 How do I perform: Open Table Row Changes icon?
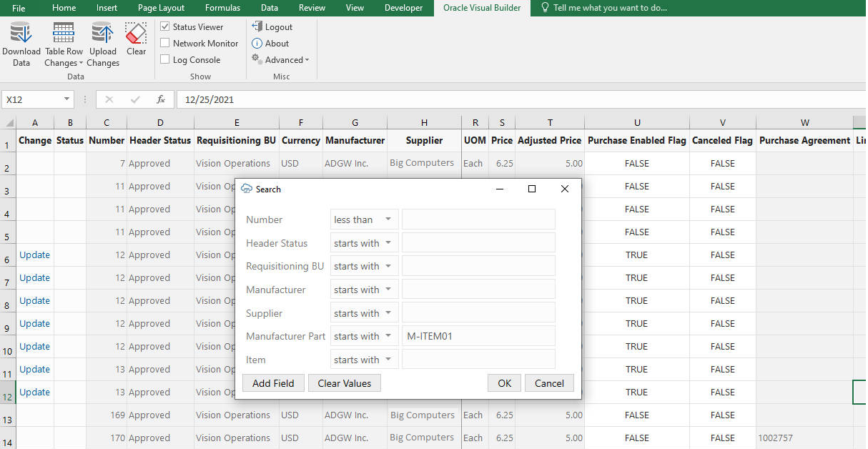[x=64, y=33]
